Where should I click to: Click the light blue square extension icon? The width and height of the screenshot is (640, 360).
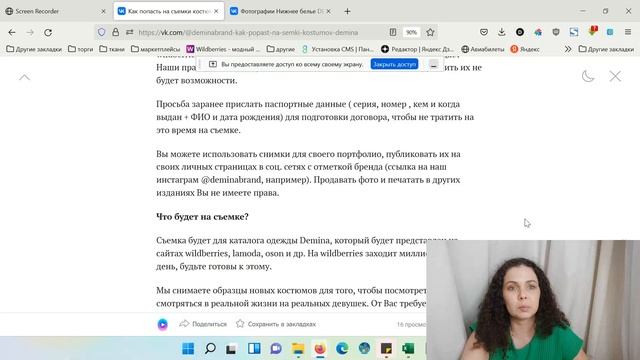click(x=610, y=32)
